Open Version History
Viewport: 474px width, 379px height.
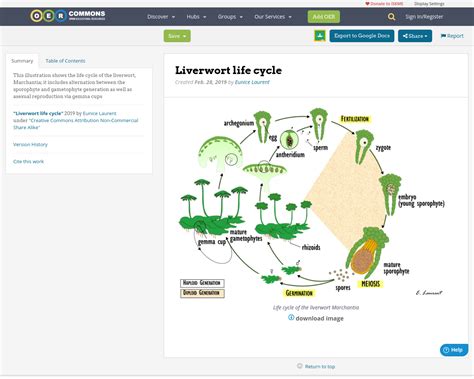click(30, 144)
